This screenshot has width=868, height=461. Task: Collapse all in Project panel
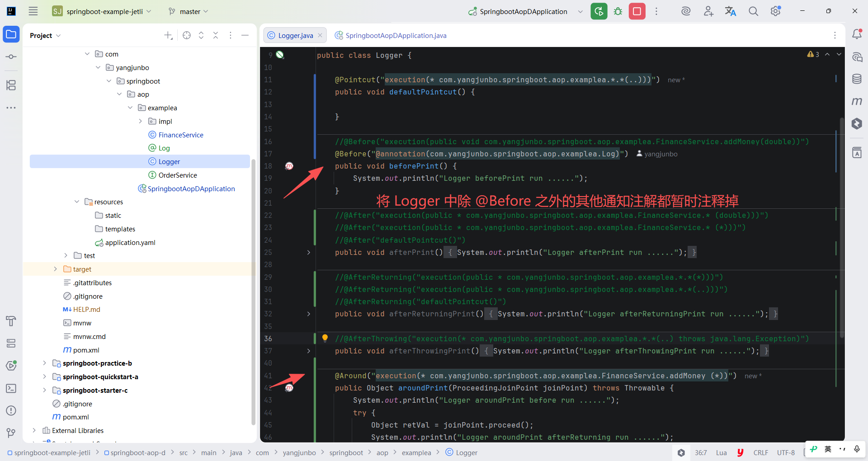216,35
